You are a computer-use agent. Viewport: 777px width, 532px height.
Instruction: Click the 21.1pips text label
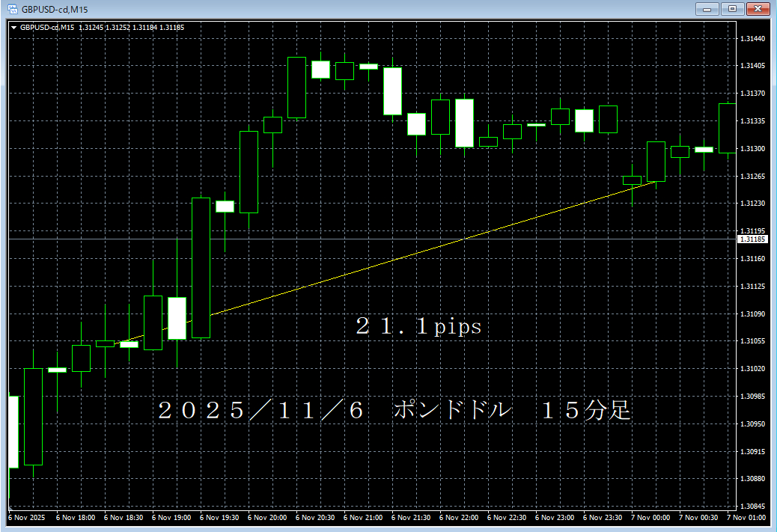tap(418, 327)
